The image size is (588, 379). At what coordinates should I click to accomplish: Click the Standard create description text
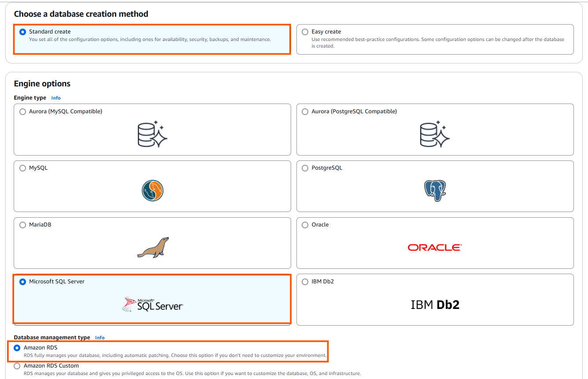coord(150,40)
